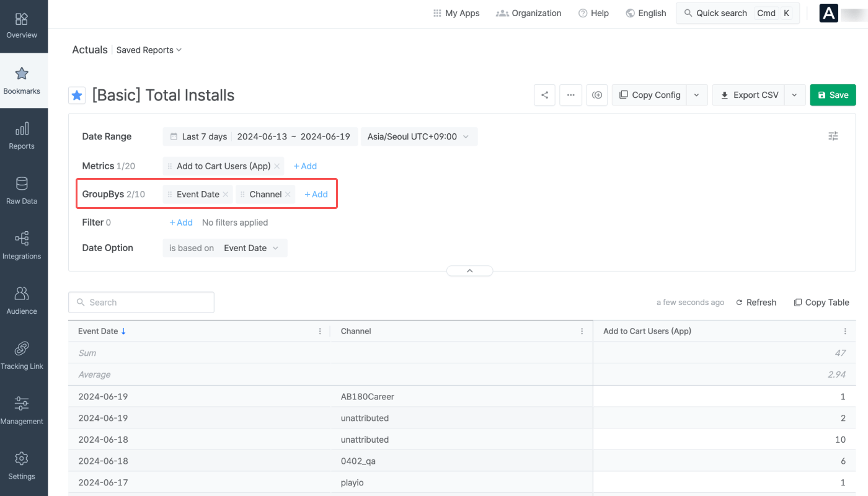Collapse the report configuration panel
This screenshot has height=496, width=868.
(x=469, y=271)
